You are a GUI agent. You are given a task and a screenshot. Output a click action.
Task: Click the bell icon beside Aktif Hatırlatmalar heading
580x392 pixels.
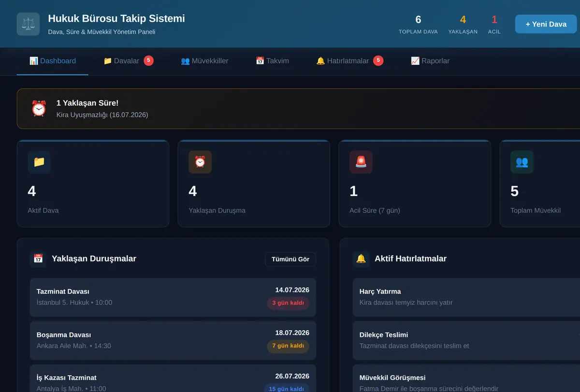click(361, 259)
